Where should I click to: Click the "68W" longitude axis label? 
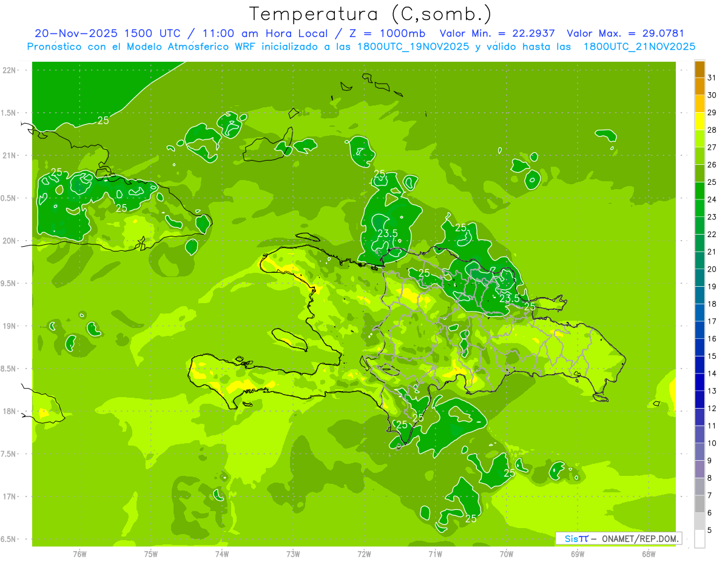[648, 554]
